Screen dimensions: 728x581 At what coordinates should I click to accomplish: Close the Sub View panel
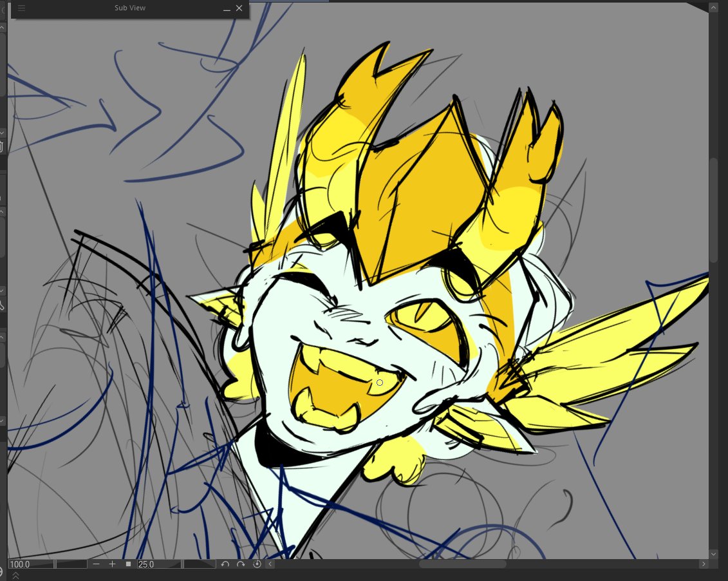pyautogui.click(x=239, y=8)
